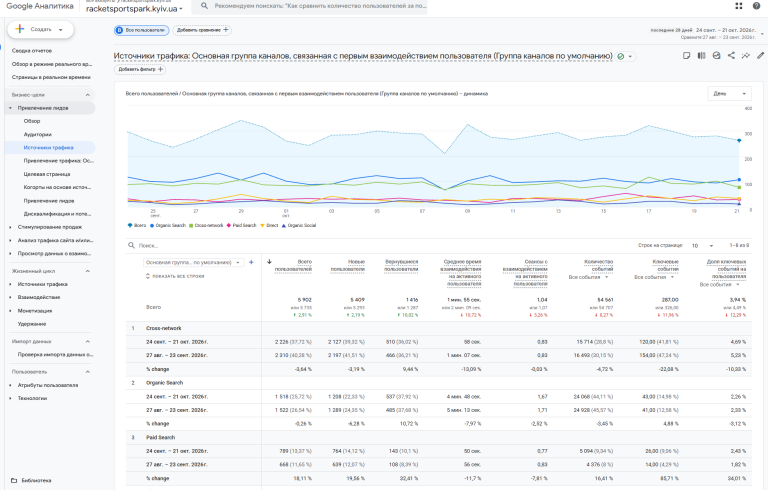Open Все события dropdown under Ключевые события
Viewport: 768px width, 490px height.
[654, 277]
